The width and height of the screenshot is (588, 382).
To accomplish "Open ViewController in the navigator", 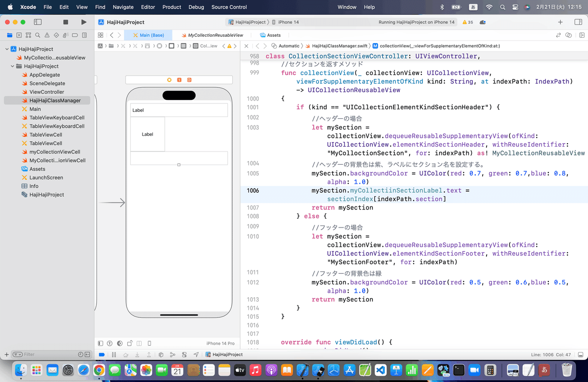I will point(47,92).
